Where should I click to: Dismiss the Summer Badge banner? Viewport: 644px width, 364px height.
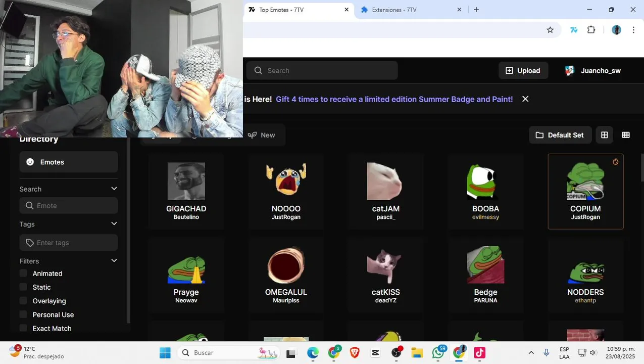(x=525, y=99)
